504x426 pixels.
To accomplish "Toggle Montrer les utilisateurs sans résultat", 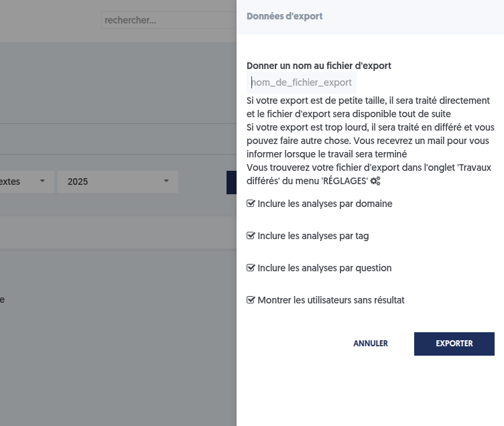I will click(x=251, y=300).
